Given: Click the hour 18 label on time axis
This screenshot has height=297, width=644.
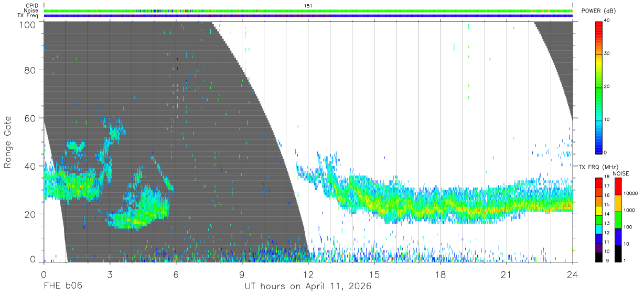Looking at the screenshot, I should (x=441, y=274).
